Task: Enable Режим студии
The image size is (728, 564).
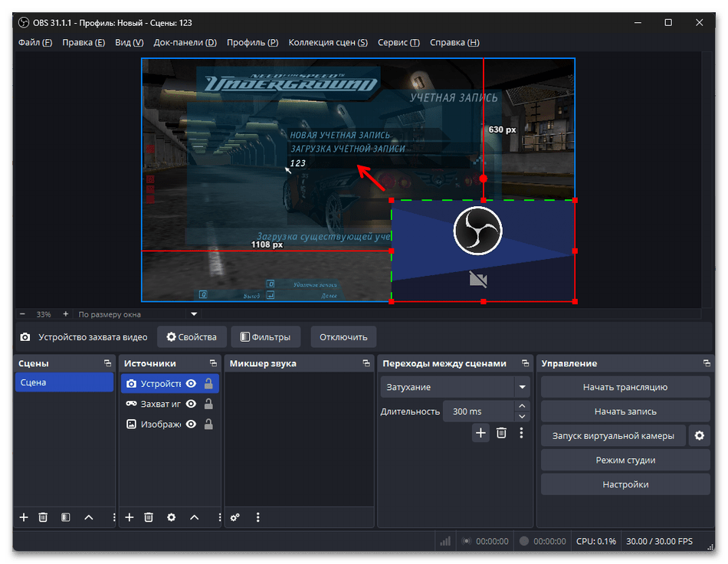Action: 625,460
